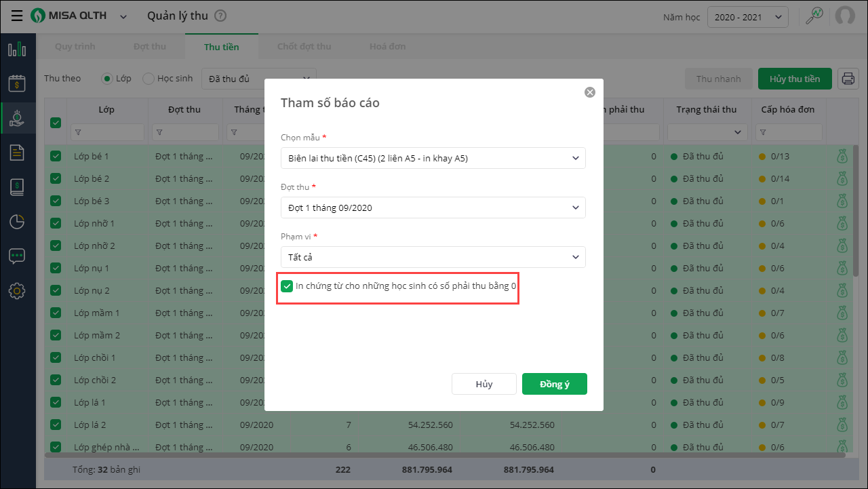Switch to the Chốt đợt thu tab
Screen dimensions: 868x489
(x=304, y=47)
